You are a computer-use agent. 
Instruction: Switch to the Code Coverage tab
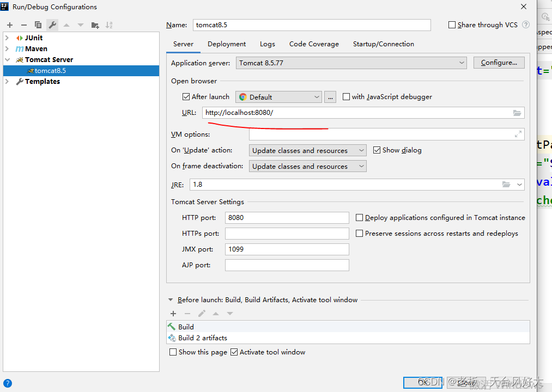[314, 44]
